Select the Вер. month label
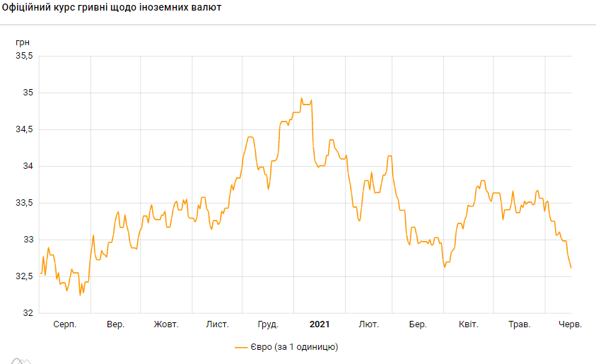 point(116,324)
